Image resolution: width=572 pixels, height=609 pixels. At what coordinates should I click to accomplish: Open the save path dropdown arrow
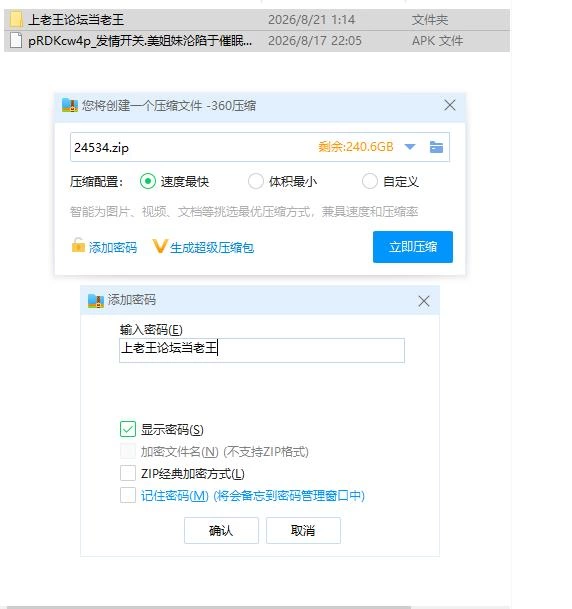pyautogui.click(x=410, y=147)
